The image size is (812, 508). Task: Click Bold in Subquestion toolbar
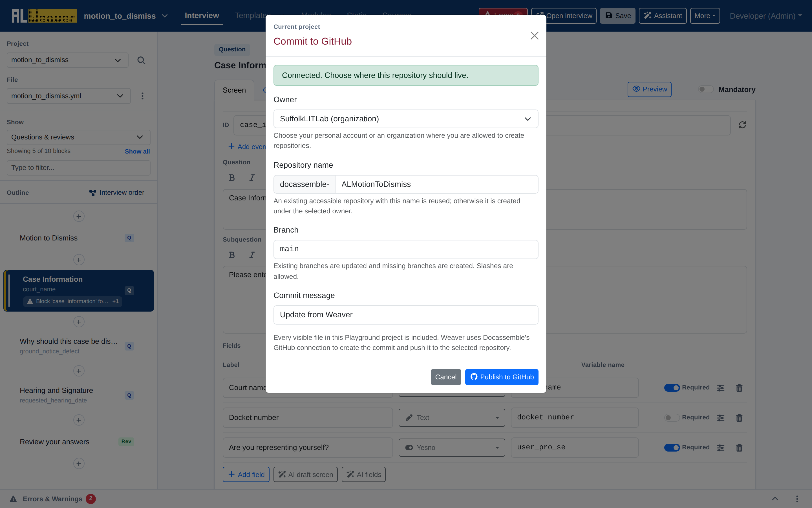pos(232,255)
